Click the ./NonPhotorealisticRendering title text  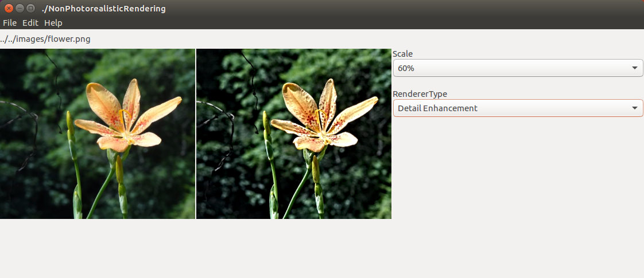point(103,9)
